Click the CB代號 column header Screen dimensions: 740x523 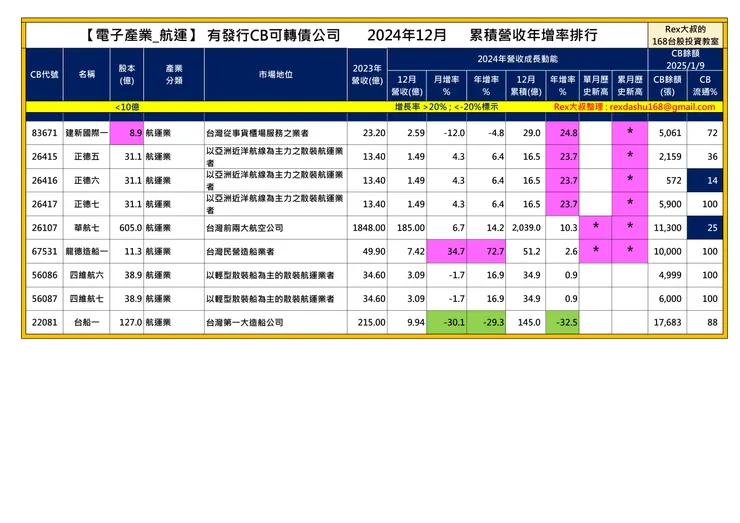[44, 75]
